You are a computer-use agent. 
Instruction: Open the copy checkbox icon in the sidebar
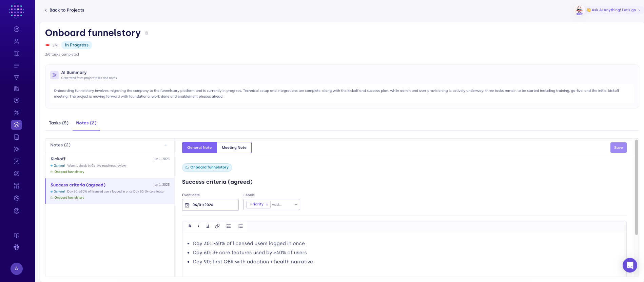coord(16,113)
